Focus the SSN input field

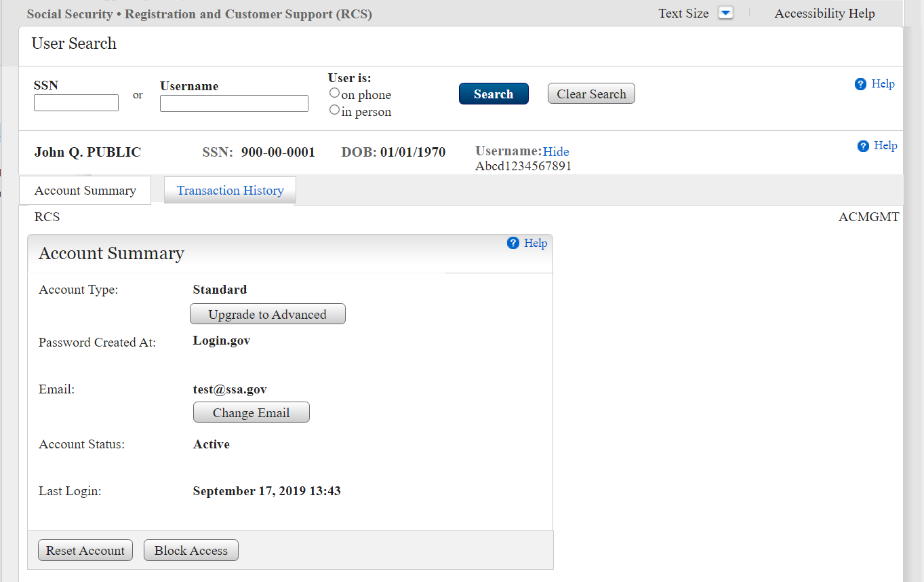[x=76, y=103]
